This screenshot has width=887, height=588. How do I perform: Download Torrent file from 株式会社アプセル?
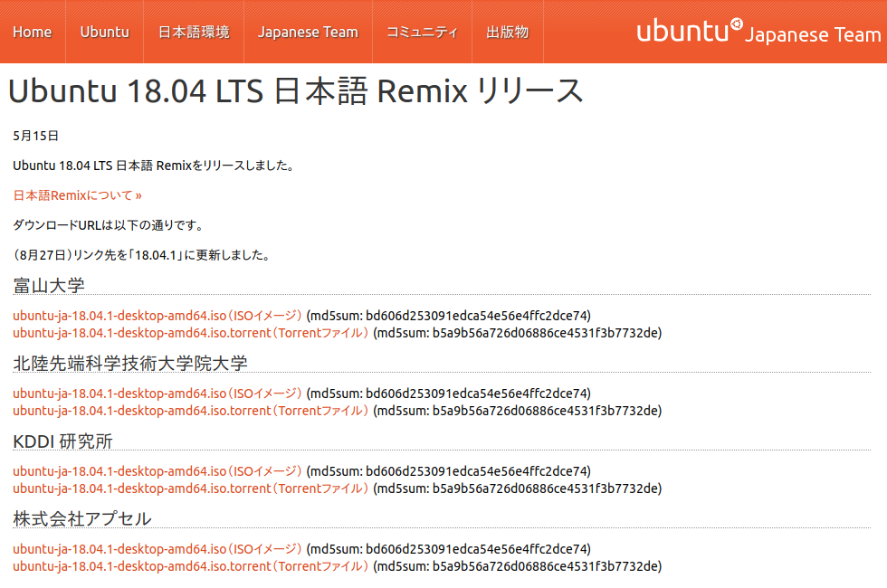(191, 566)
